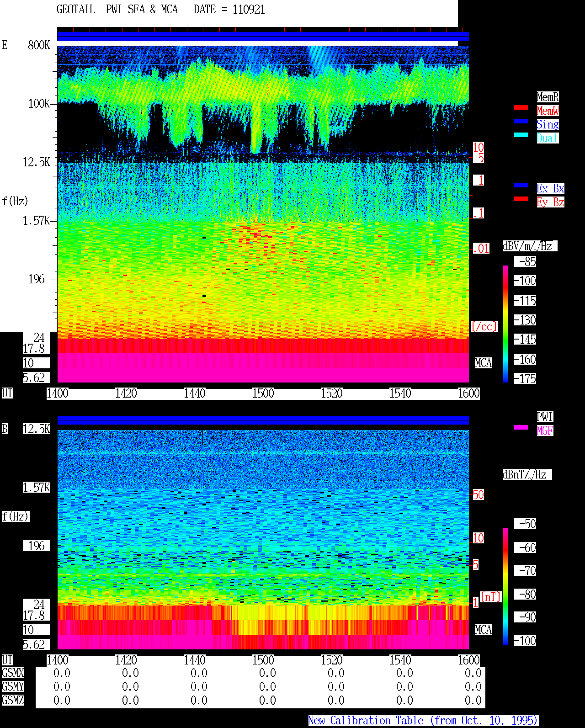The image size is (585, 728).
Task: Click the 1520 UT tick under the B spectrogram
Action: (x=332, y=660)
